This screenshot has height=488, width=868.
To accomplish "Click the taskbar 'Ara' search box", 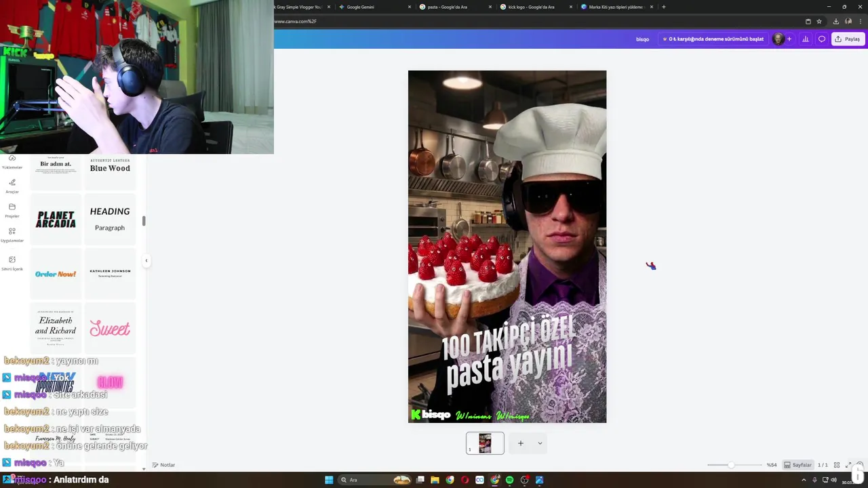I will coord(375,480).
